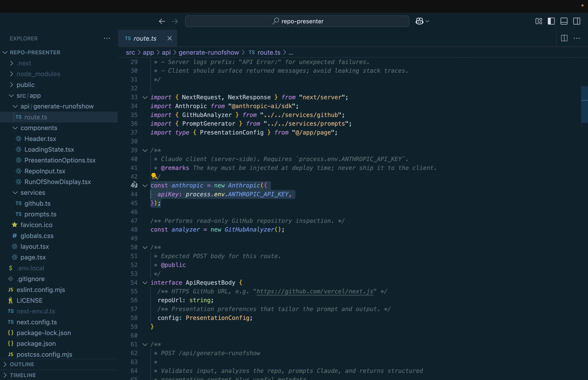Close the route.ts editor tab
This screenshot has width=588, height=380.
pyautogui.click(x=170, y=38)
